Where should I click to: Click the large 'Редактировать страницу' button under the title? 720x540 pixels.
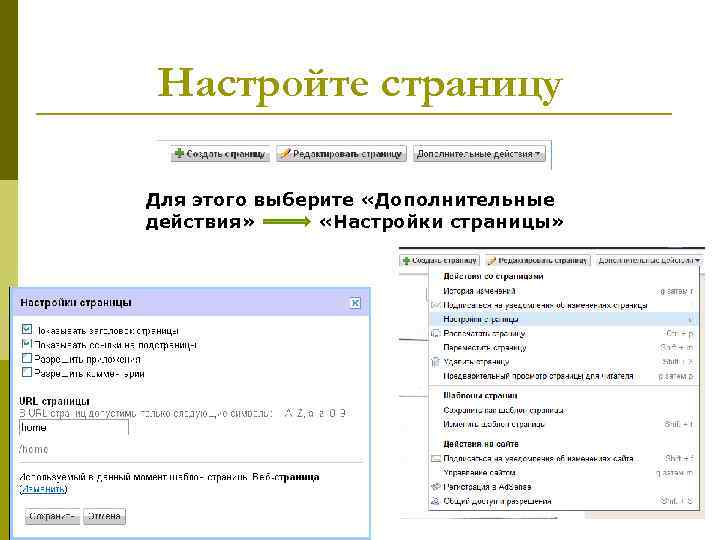coord(342,154)
